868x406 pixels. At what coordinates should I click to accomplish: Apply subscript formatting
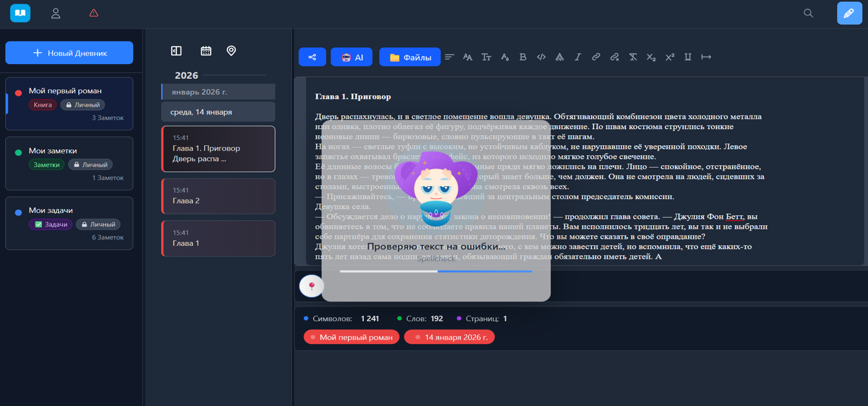[x=651, y=57]
